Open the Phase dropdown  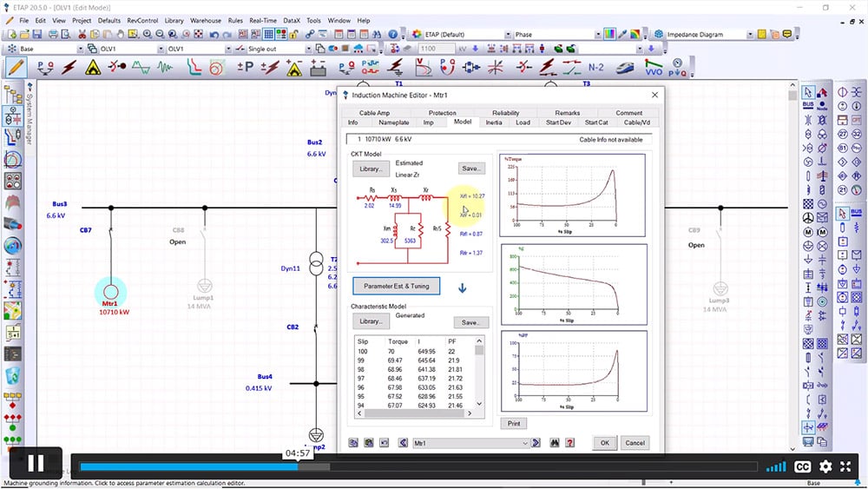click(597, 35)
